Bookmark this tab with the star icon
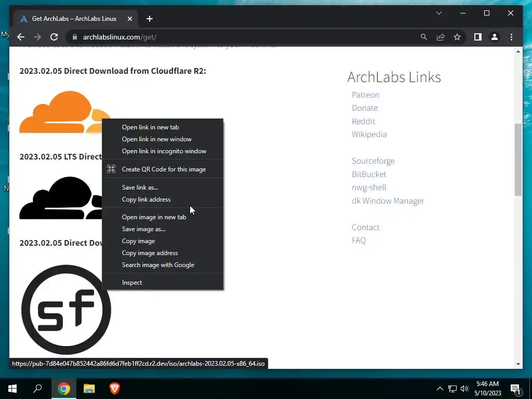 (457, 37)
